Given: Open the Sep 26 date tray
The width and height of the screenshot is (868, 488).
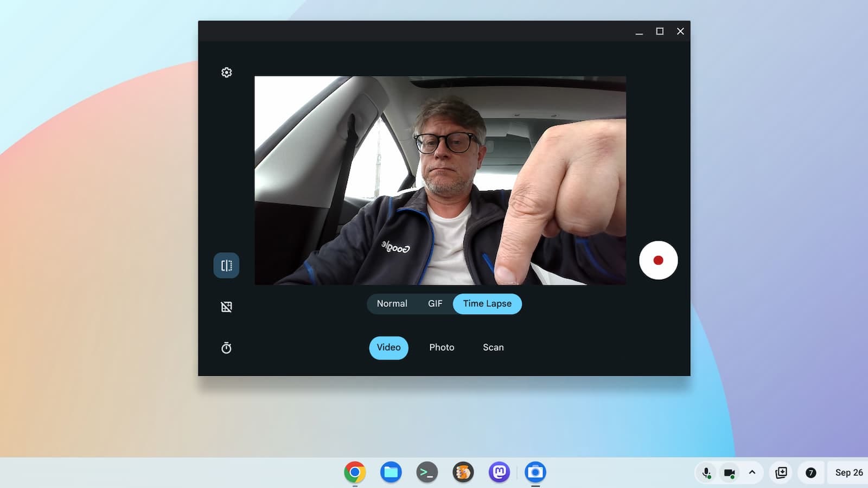Looking at the screenshot, I should click(x=849, y=473).
